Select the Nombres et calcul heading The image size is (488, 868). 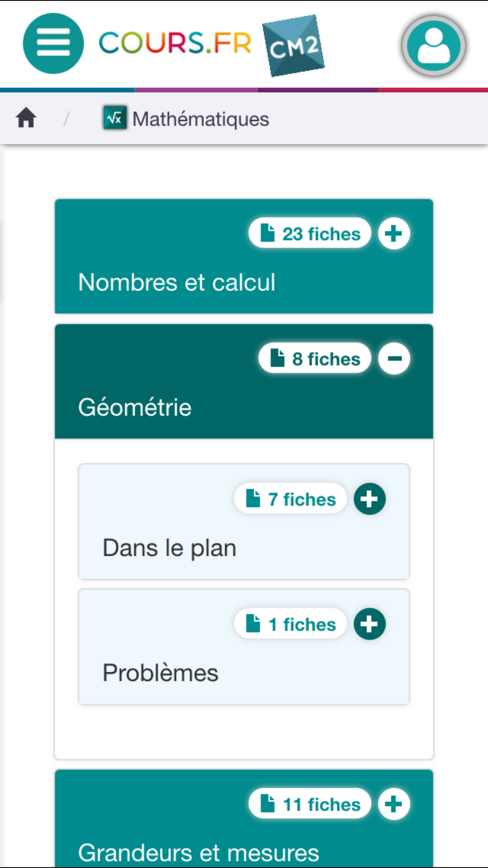177,282
